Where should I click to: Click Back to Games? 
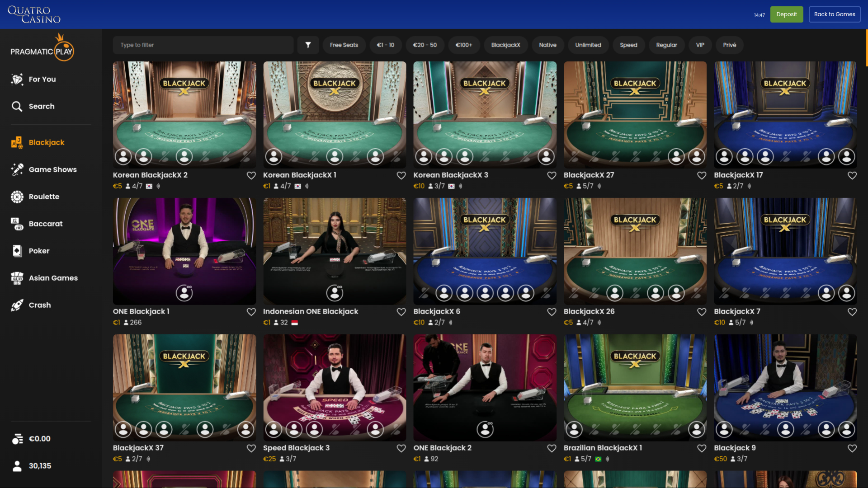[834, 14]
